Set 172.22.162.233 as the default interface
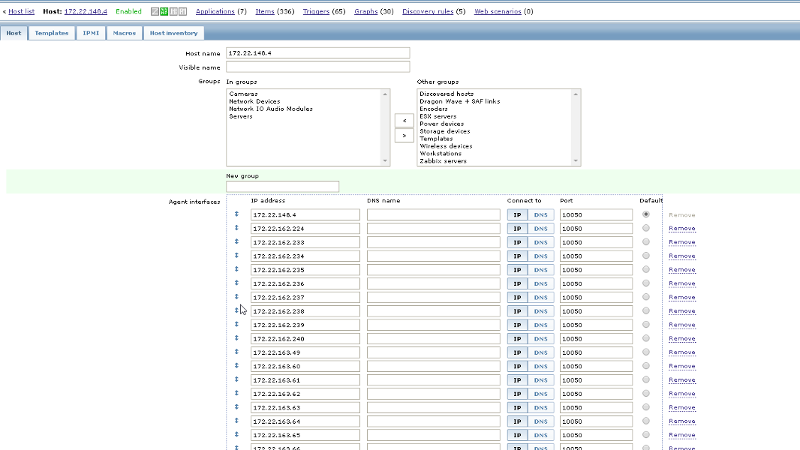This screenshot has width=800, height=450. pos(645,242)
